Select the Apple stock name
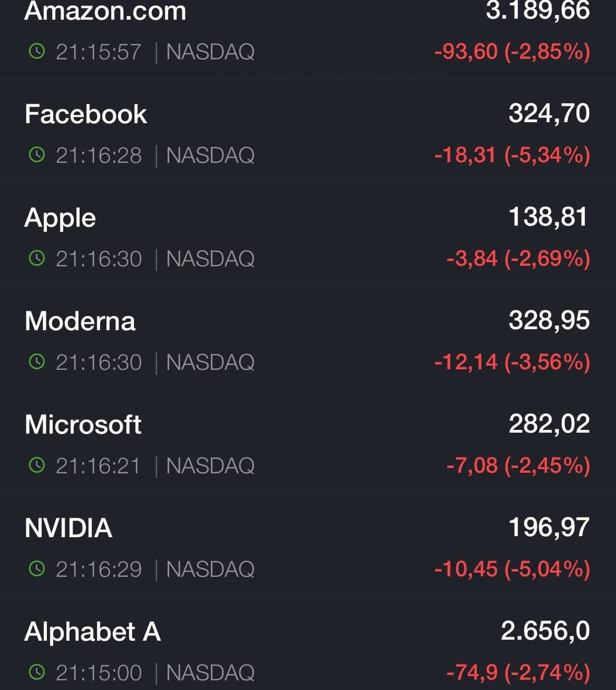This screenshot has width=616, height=690. click(x=60, y=218)
